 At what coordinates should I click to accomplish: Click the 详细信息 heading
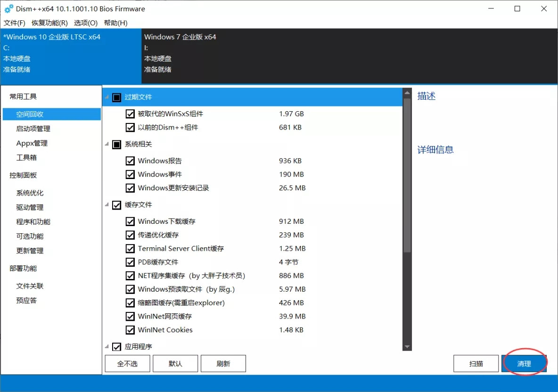pyautogui.click(x=435, y=150)
